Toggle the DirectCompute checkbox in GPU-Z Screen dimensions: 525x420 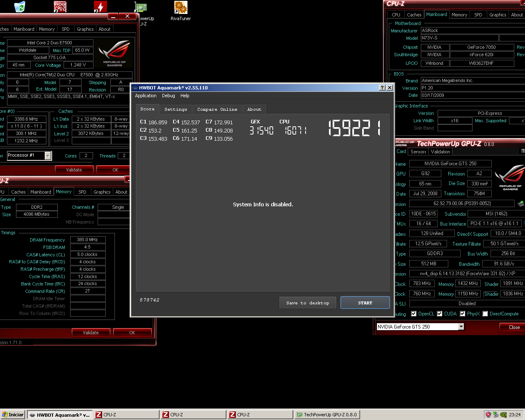pyautogui.click(x=485, y=314)
